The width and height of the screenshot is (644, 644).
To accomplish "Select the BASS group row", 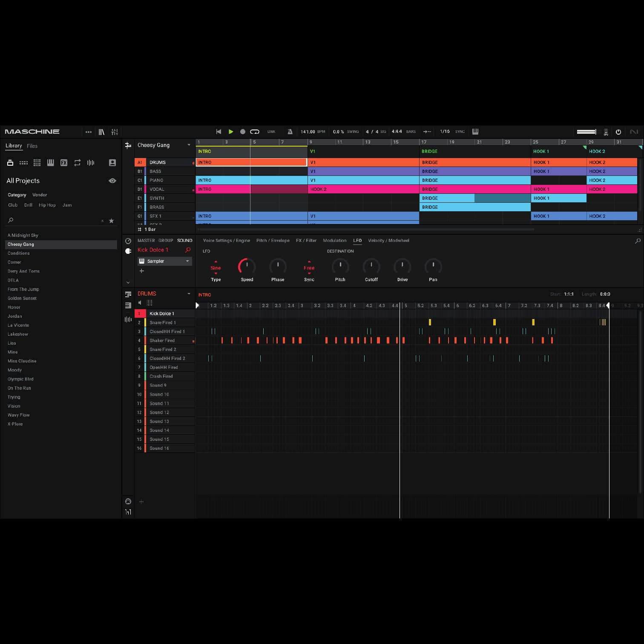I will (165, 171).
